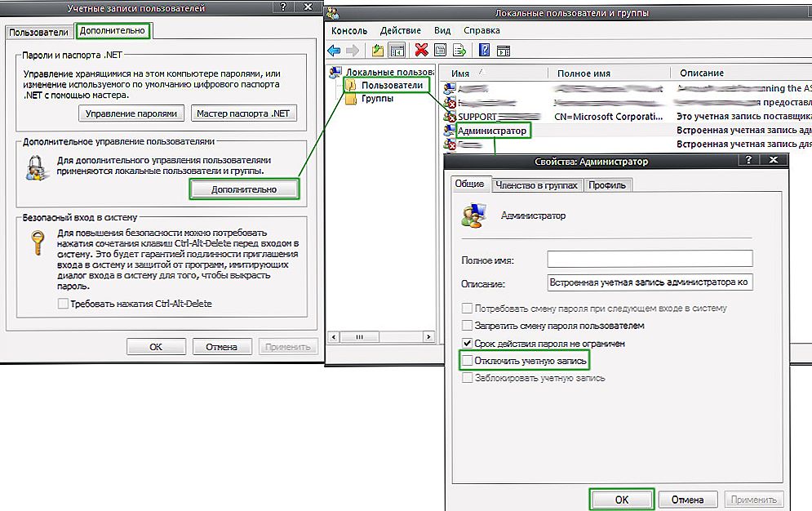Click the red X Delete icon

(x=422, y=51)
